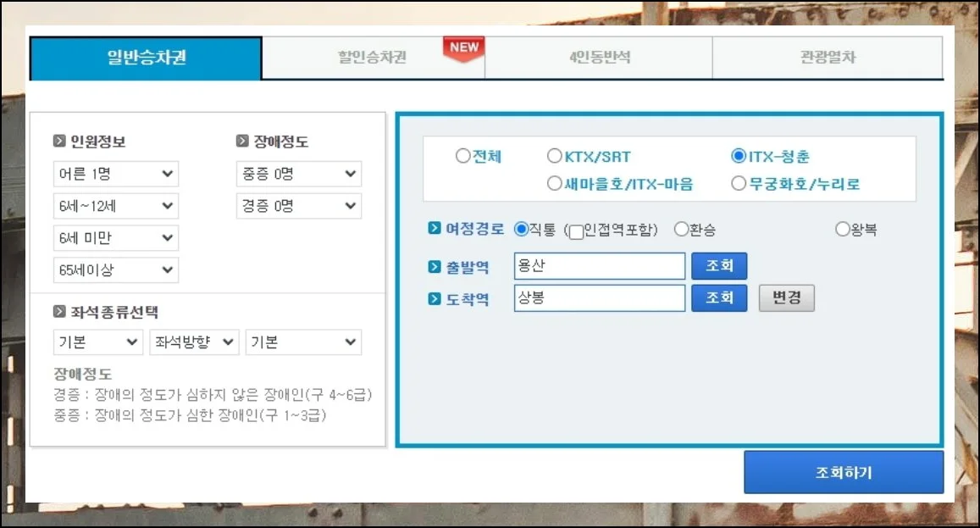
Task: Switch to the 4인동반석 tab
Action: [599, 58]
